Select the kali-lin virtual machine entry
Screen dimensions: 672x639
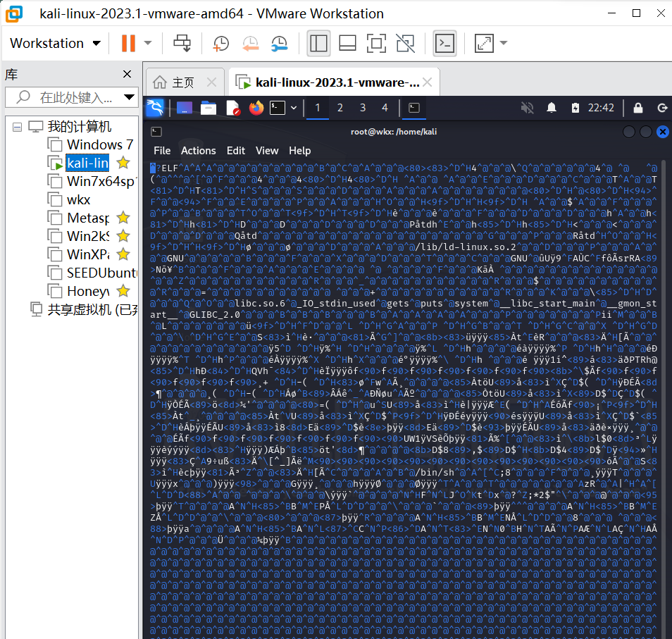click(87, 163)
